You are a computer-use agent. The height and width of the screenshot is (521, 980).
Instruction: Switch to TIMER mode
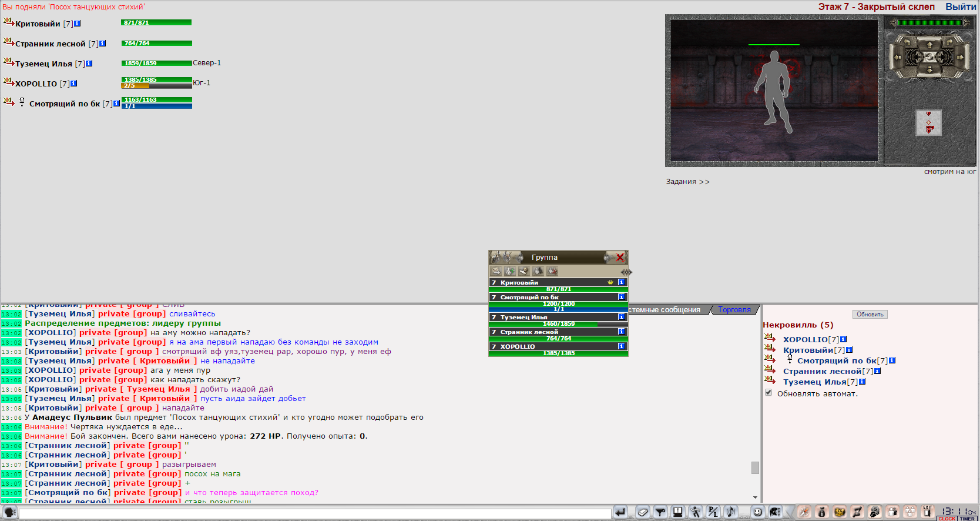[x=968, y=519]
